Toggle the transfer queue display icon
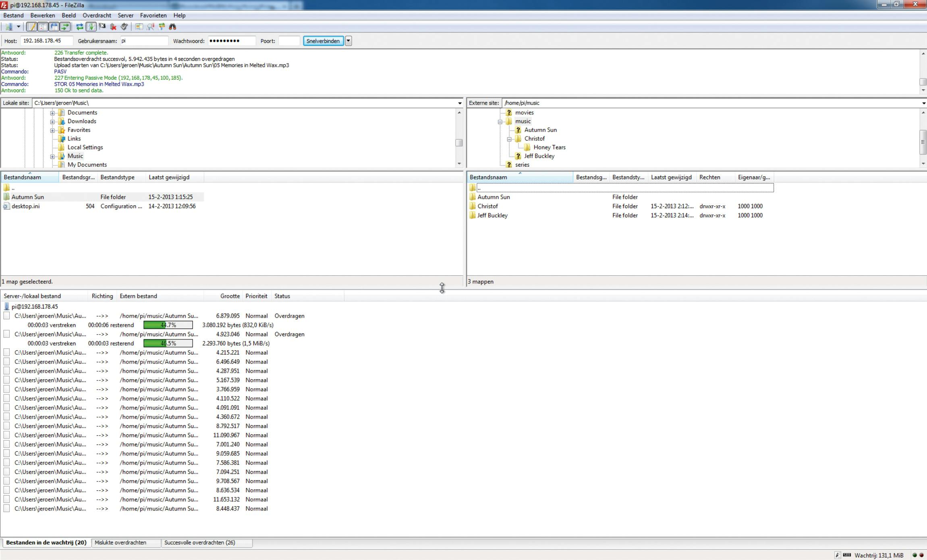927x560 pixels. point(65,27)
